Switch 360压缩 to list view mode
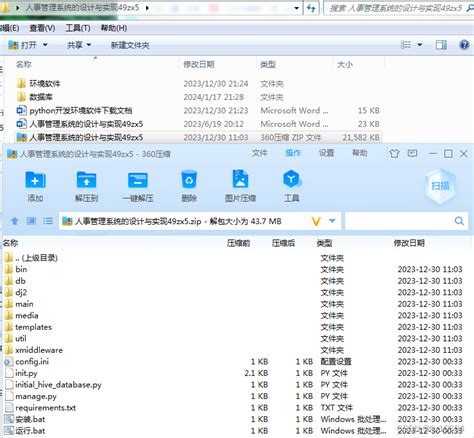 click(x=48, y=221)
